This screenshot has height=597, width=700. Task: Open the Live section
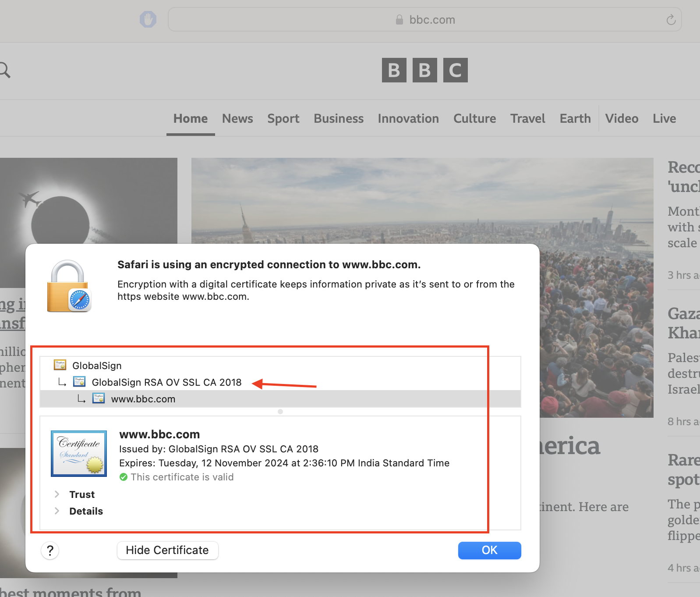(664, 119)
